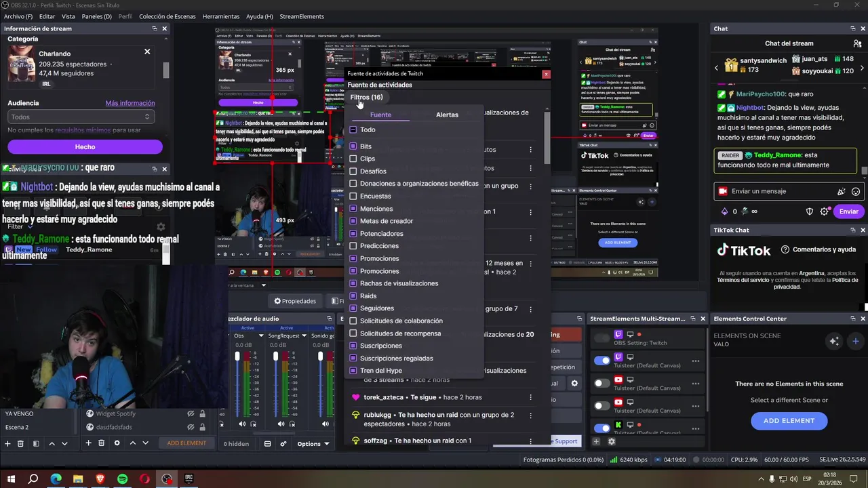Move source down arrow in Sources panel
Viewport: 868px width, 488px height.
[145, 443]
